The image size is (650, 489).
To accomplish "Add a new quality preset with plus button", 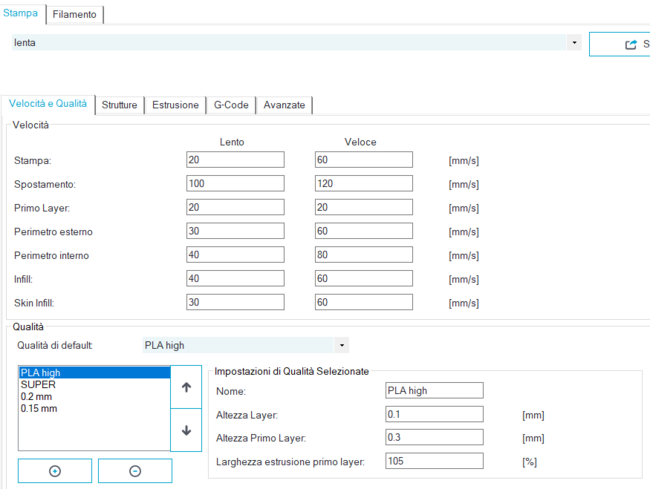I will click(55, 471).
